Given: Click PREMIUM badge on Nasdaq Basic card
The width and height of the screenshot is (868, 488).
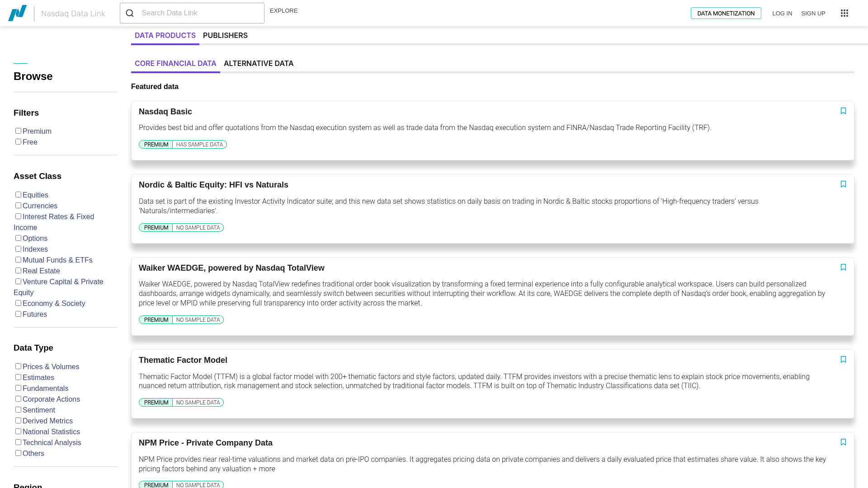Looking at the screenshot, I should tap(156, 145).
